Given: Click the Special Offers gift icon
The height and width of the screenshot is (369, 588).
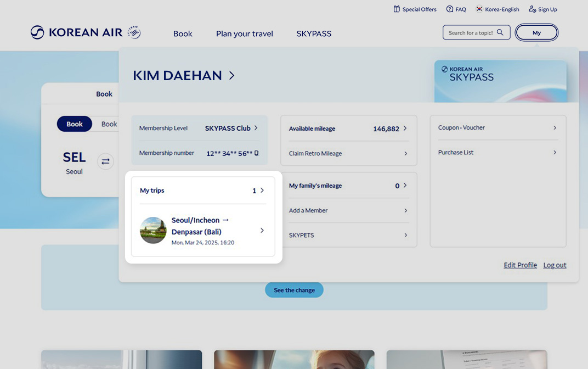Looking at the screenshot, I should click(x=397, y=9).
